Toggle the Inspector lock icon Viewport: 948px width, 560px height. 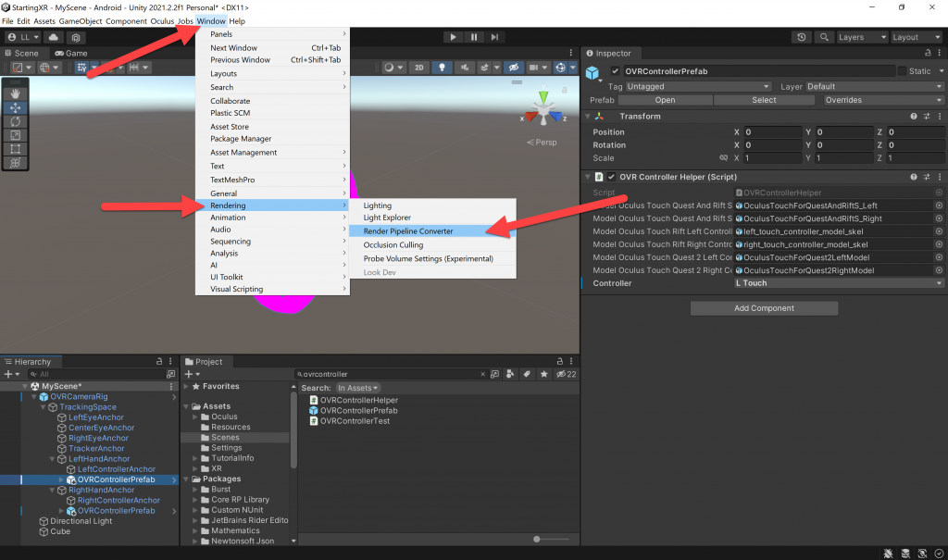928,53
